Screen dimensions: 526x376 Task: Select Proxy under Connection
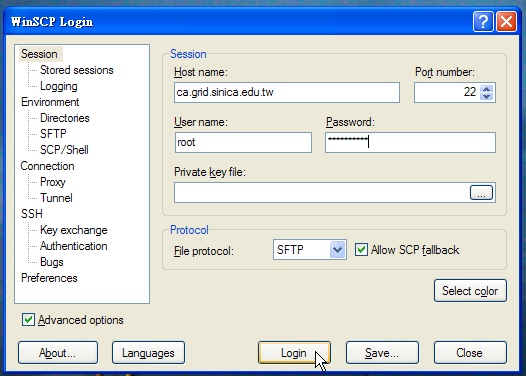click(53, 182)
